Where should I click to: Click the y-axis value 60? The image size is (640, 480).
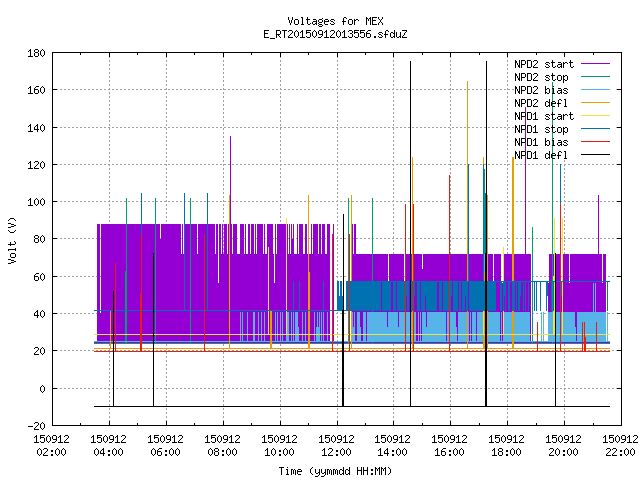(x=39, y=277)
